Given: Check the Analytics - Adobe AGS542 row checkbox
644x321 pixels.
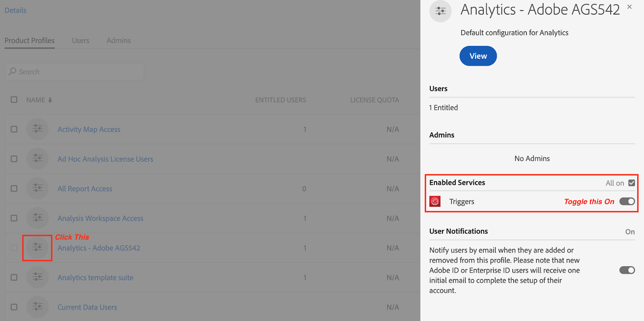Looking at the screenshot, I should coord(14,248).
